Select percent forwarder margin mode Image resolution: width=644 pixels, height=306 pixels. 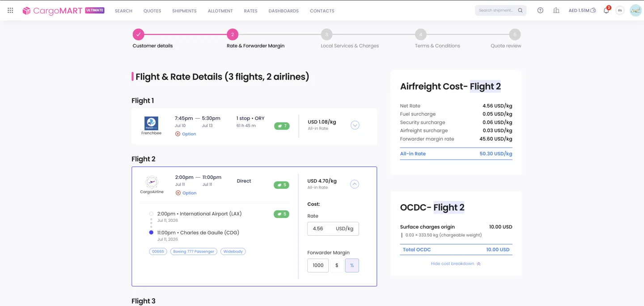352,265
